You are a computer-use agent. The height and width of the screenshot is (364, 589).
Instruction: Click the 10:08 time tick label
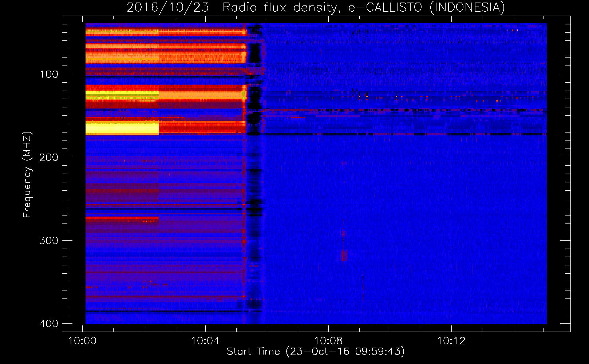click(x=328, y=341)
